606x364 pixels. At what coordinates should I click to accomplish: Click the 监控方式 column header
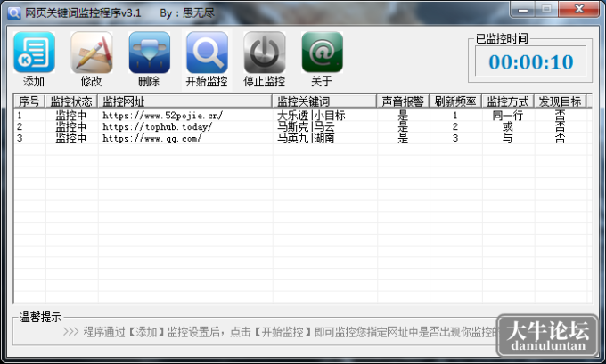(x=508, y=101)
